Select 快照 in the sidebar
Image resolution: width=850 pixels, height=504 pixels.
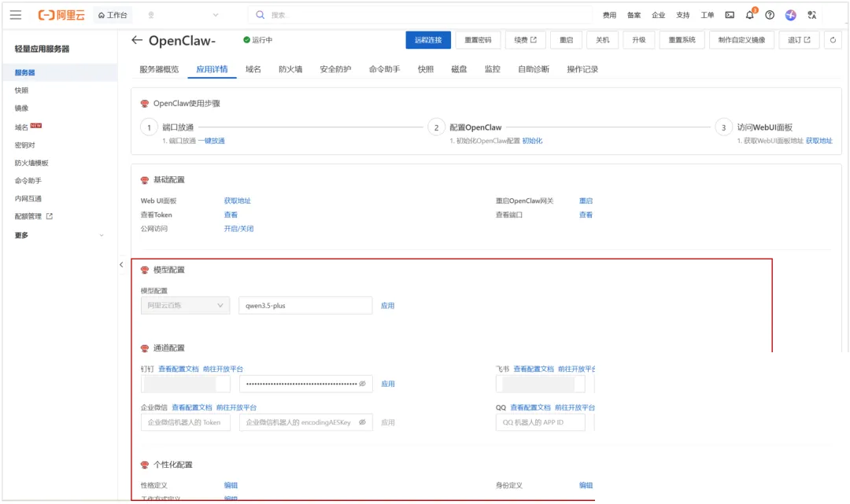pyautogui.click(x=22, y=90)
